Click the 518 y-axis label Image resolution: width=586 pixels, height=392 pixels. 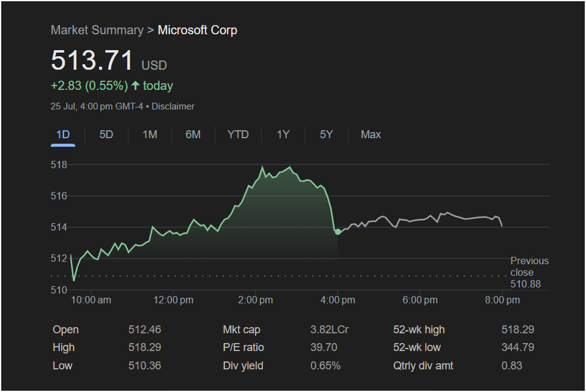pos(59,165)
